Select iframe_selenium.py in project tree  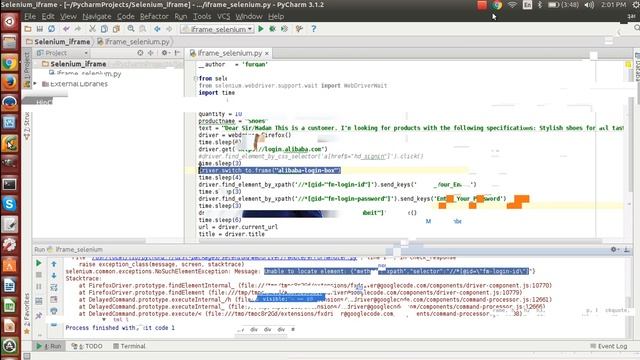click(85, 73)
